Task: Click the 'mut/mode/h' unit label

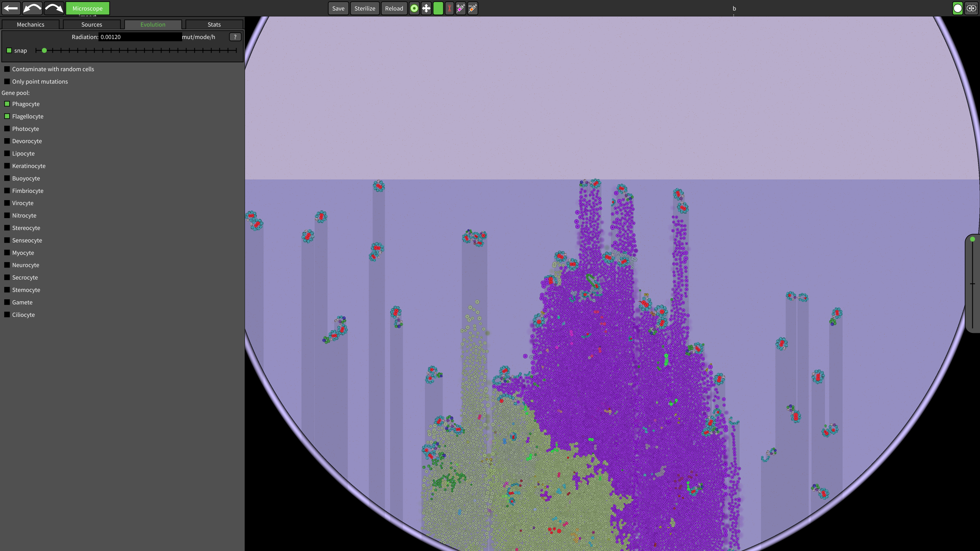Action: coord(198,37)
